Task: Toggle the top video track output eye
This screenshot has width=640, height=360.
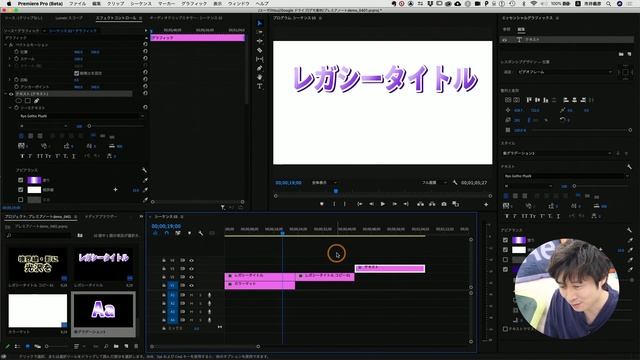Action: point(191,260)
